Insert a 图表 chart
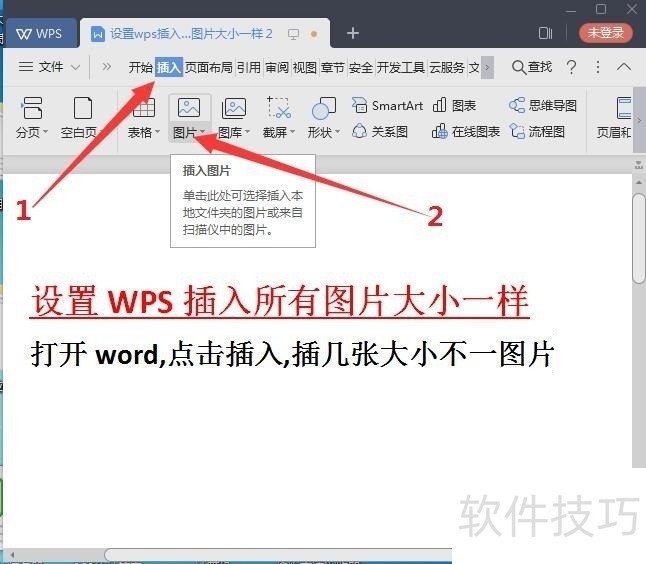The image size is (646, 564). [x=455, y=105]
